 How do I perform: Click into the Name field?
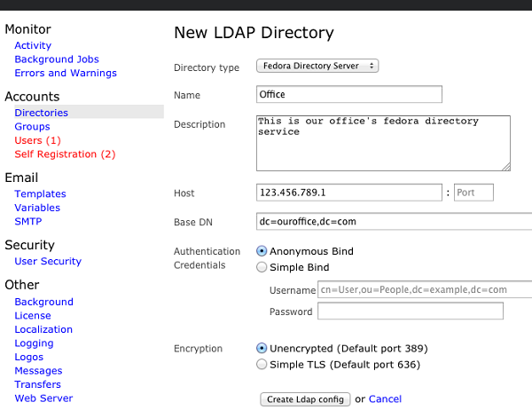coord(349,94)
